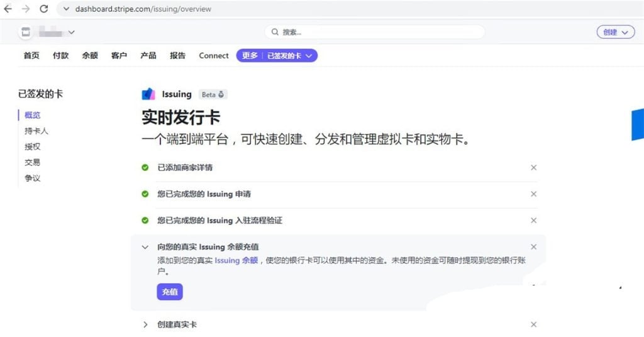
Task: Dismiss the 已添加商家详情 step
Action: [x=533, y=167]
